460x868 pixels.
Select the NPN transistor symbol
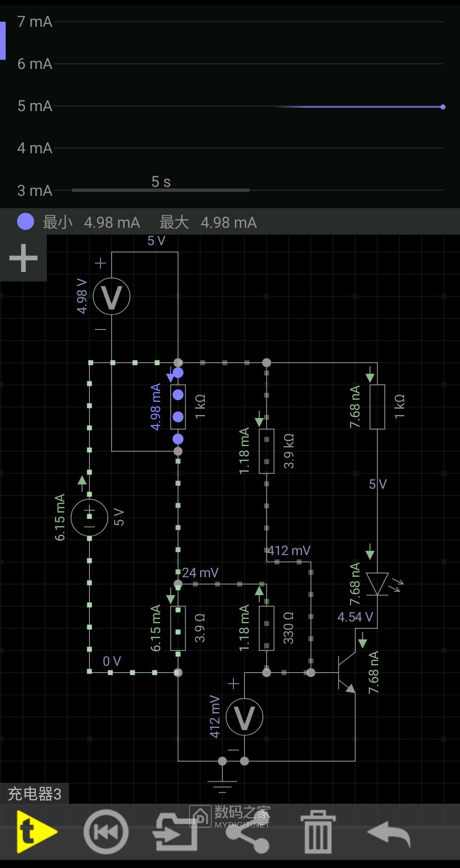(346, 673)
